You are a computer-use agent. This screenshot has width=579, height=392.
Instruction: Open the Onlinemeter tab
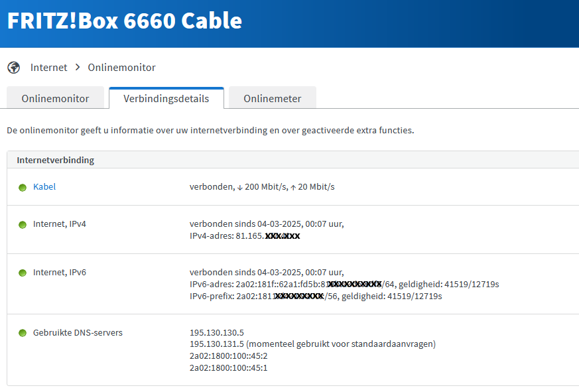tap(272, 98)
